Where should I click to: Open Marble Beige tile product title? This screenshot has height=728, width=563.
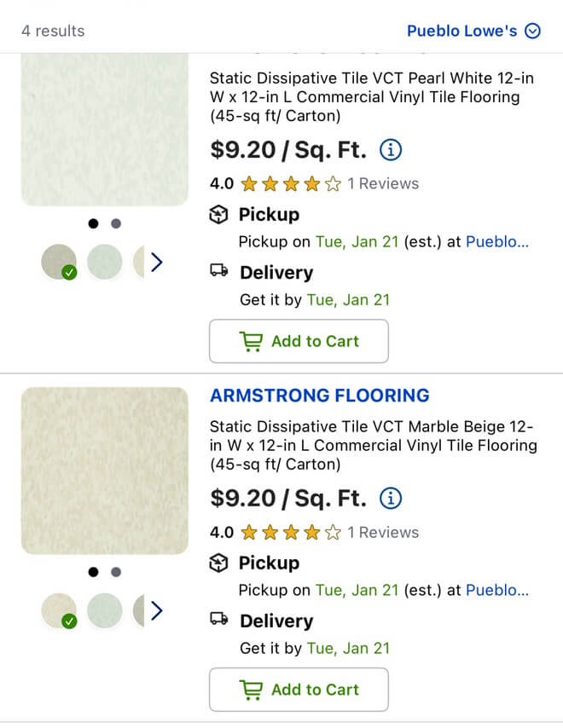click(x=374, y=445)
